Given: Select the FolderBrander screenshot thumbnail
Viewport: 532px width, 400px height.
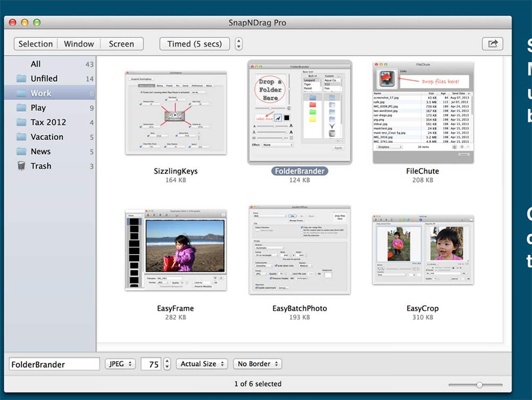Looking at the screenshot, I should pyautogui.click(x=300, y=112).
